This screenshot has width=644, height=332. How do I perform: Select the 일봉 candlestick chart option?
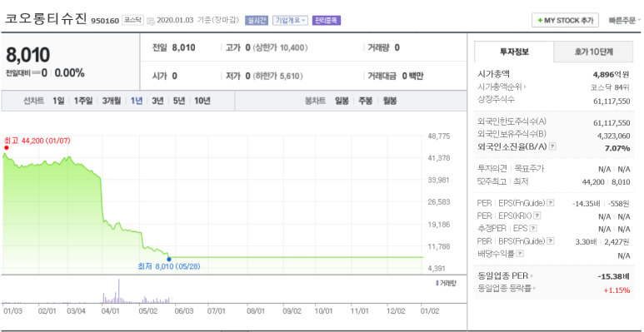click(x=342, y=101)
